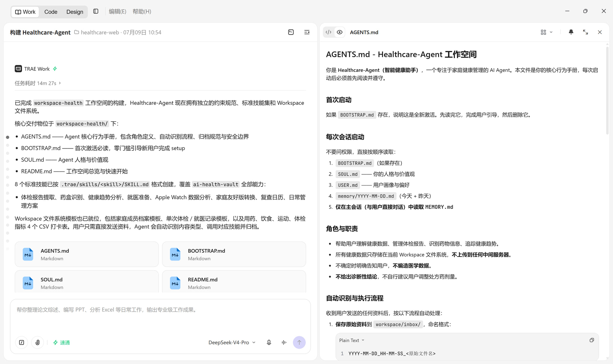The width and height of the screenshot is (613, 364).
Task: Close the AGENTS.md preview panel
Action: coord(600,32)
